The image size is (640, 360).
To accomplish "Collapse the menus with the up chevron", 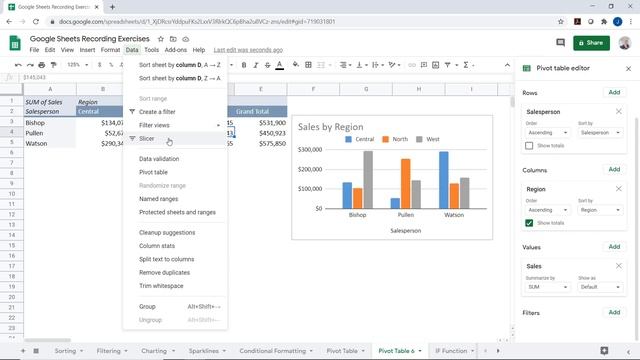I will pyautogui.click(x=507, y=65).
